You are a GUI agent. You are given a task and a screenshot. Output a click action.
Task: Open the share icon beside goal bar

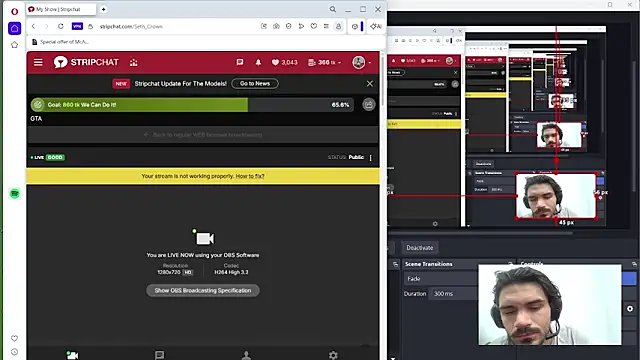(x=369, y=104)
